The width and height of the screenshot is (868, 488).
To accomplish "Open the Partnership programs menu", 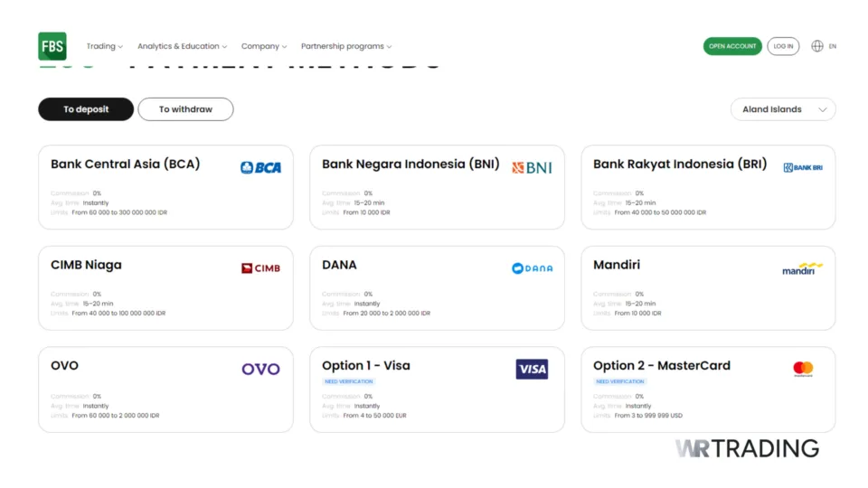I will point(346,46).
